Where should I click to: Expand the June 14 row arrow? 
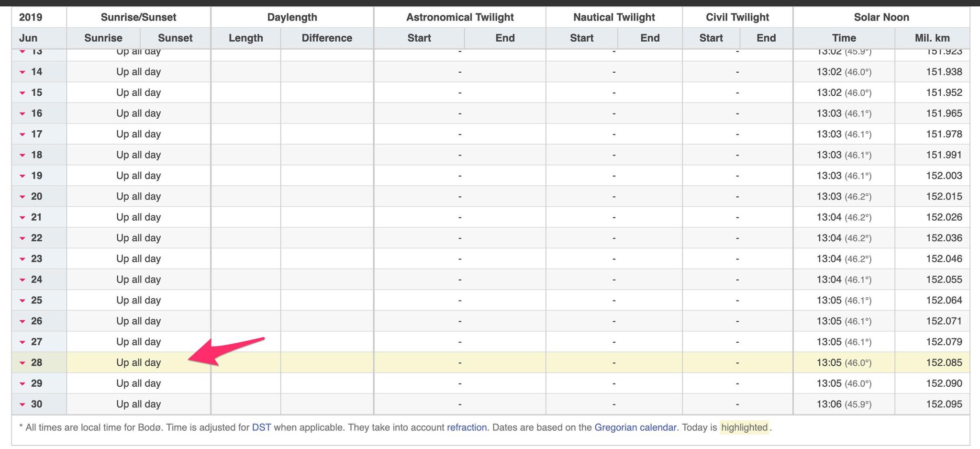[22, 72]
